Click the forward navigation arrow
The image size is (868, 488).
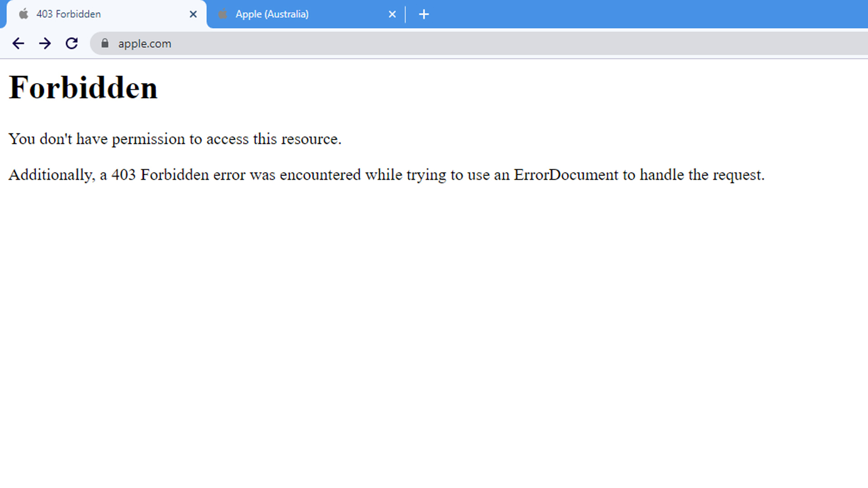(x=45, y=43)
